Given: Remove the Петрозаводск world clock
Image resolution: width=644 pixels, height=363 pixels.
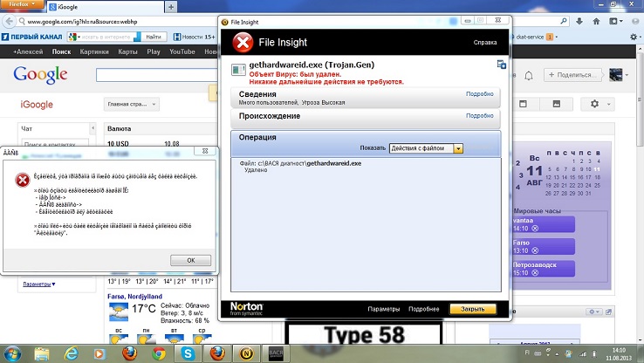Looking at the screenshot, I should (x=535, y=272).
